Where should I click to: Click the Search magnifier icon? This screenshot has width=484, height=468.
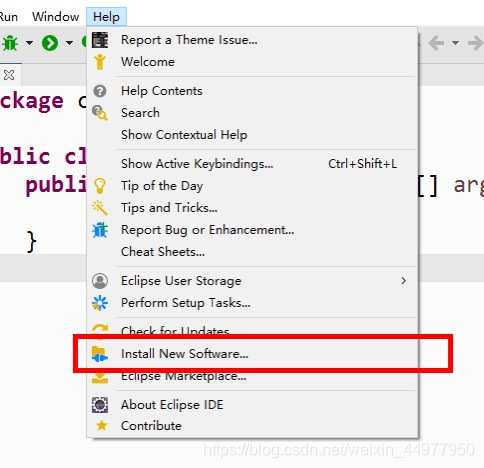pos(100,113)
